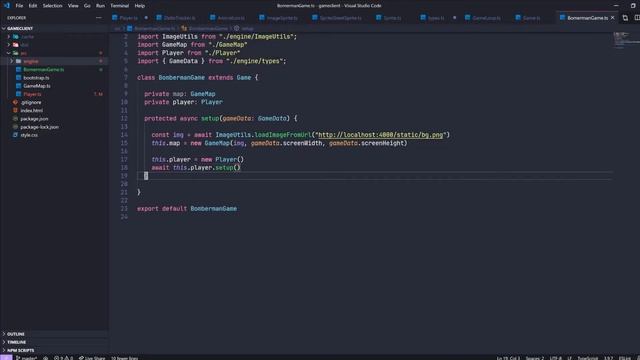Screen dimensions: 640x360
Task: Expand the engine folder
Action: [12, 61]
